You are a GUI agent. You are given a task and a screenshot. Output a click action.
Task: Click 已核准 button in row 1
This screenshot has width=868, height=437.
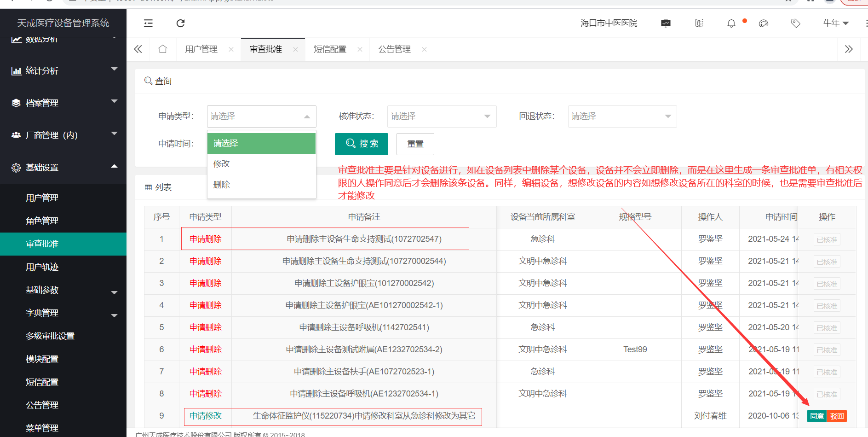coord(827,239)
